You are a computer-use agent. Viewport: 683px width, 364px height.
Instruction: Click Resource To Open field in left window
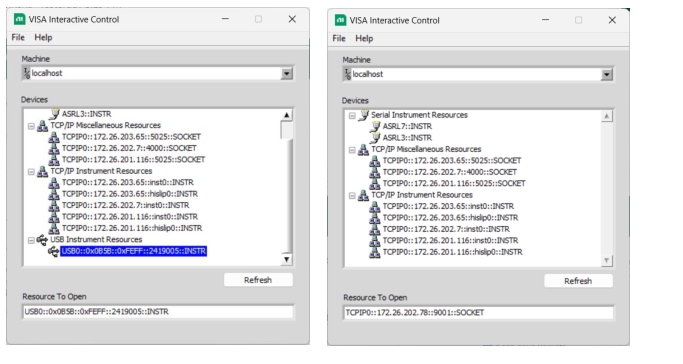pos(158,312)
